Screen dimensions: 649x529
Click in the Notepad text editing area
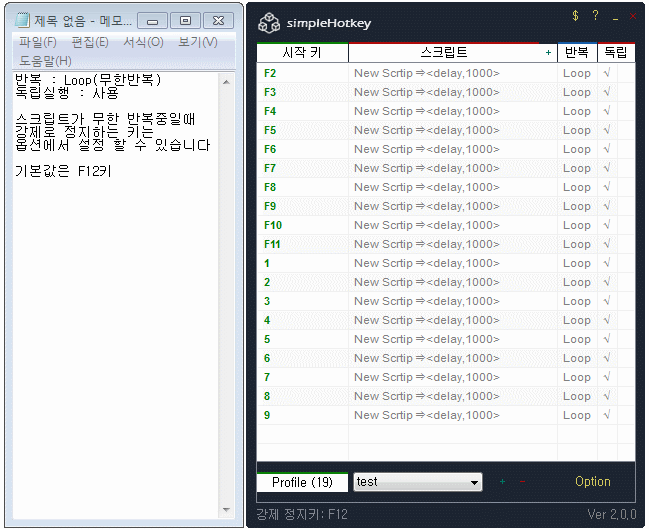tap(115, 296)
